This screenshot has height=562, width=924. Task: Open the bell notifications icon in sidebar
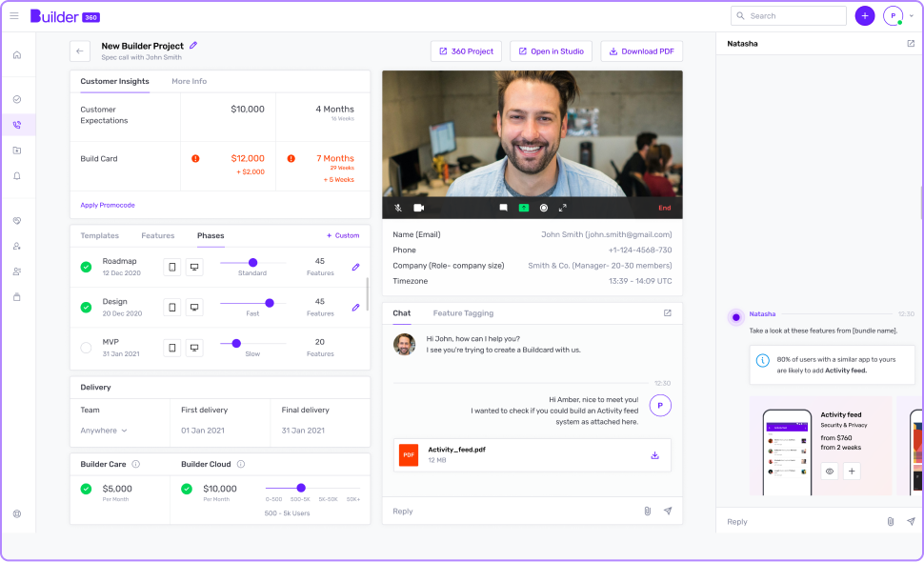[x=17, y=175]
